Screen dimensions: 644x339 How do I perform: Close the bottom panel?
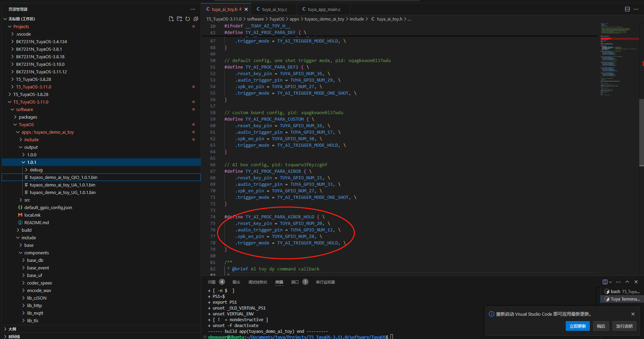pyautogui.click(x=636, y=282)
